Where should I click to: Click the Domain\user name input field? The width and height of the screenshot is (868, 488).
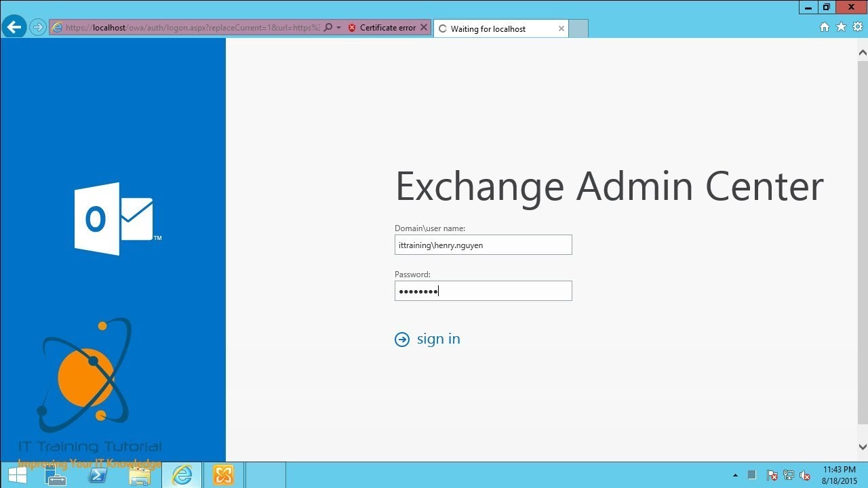click(x=484, y=245)
